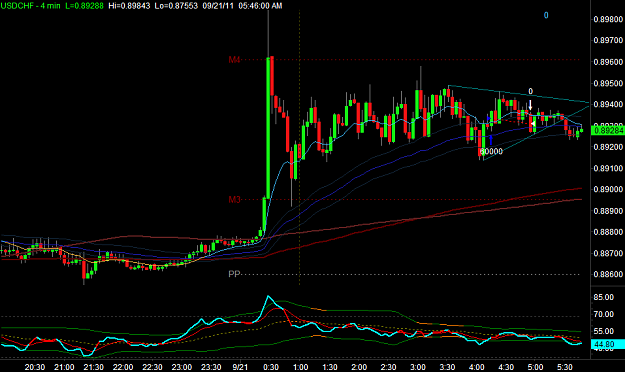The width and height of the screenshot is (625, 372).
Task: Click the blue 0 position indicator at top right
Action: click(546, 15)
